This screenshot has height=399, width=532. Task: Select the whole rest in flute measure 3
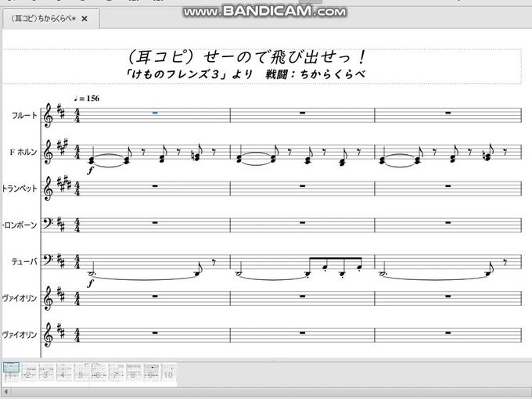pos(448,113)
